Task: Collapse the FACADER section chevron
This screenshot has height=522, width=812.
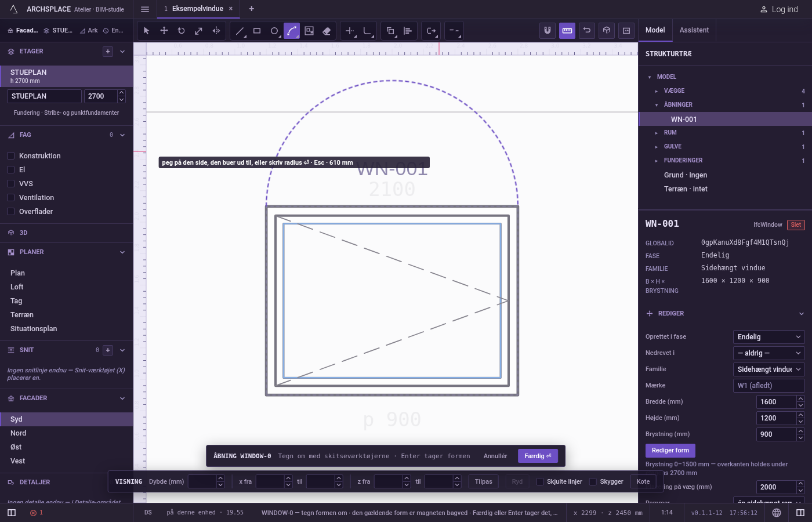Action: pos(122,398)
